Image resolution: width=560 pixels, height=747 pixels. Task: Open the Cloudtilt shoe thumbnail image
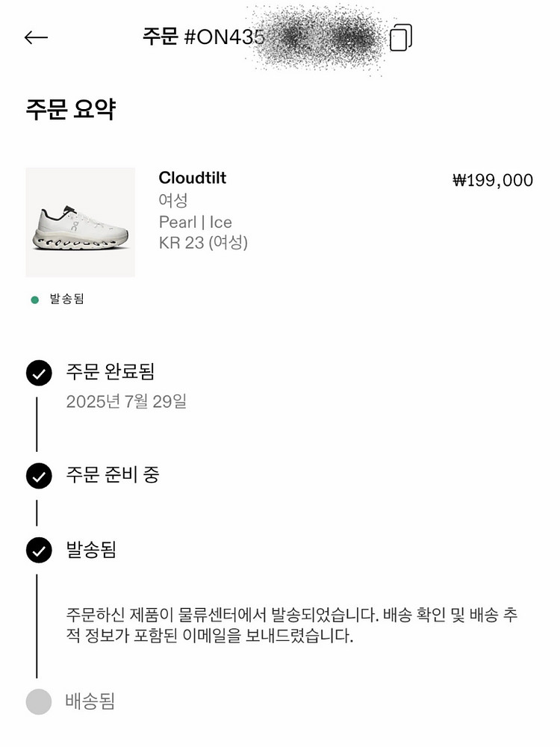[81, 222]
